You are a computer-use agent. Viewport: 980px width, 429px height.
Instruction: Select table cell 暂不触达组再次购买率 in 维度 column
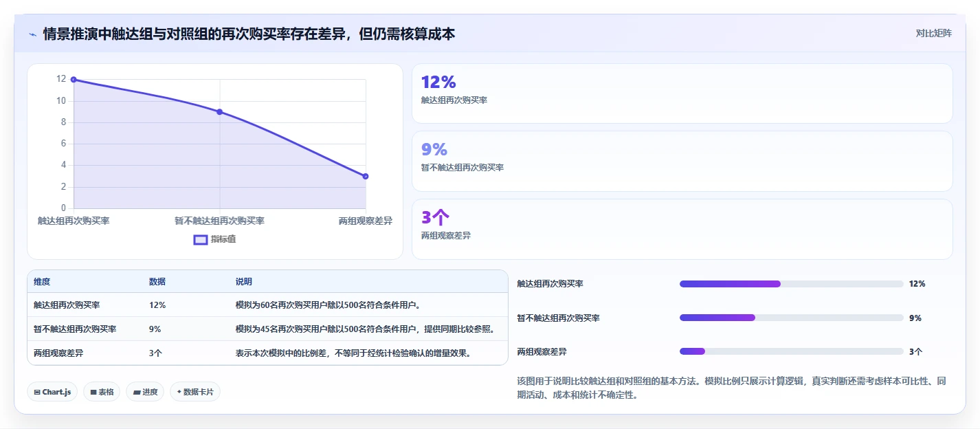(x=75, y=329)
